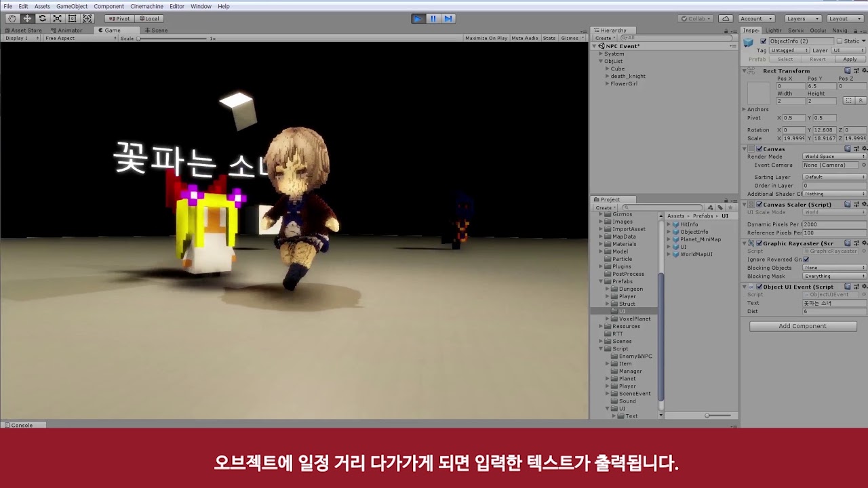Click search-by-label icon in Project panel
This screenshot has width=868, height=488.
tap(719, 207)
